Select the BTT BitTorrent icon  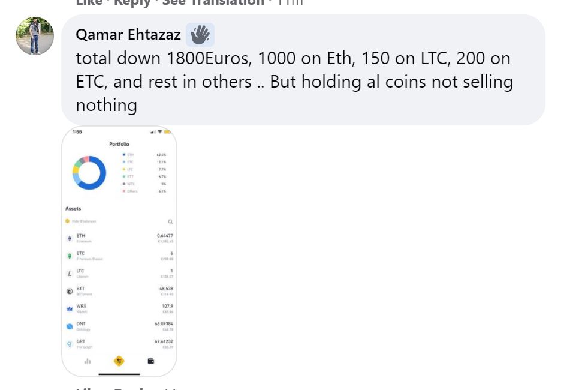tap(70, 291)
